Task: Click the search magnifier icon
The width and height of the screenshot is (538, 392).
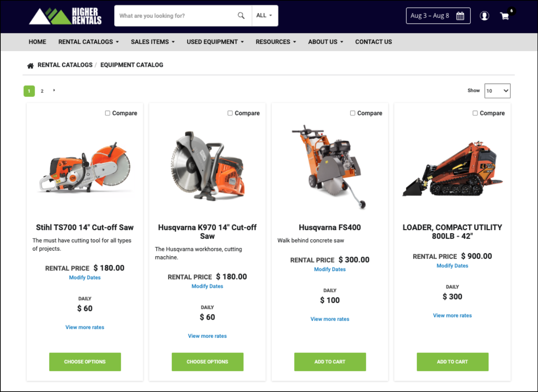Action: 241,15
